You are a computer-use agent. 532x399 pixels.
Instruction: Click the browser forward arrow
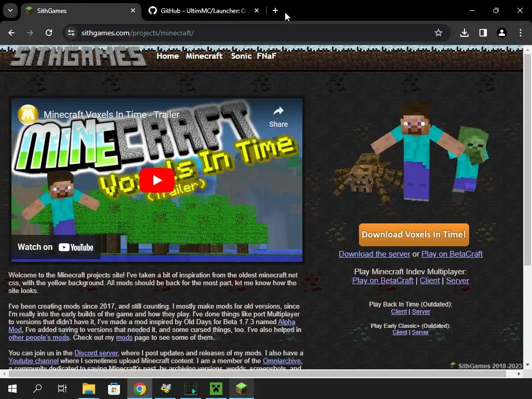point(30,33)
